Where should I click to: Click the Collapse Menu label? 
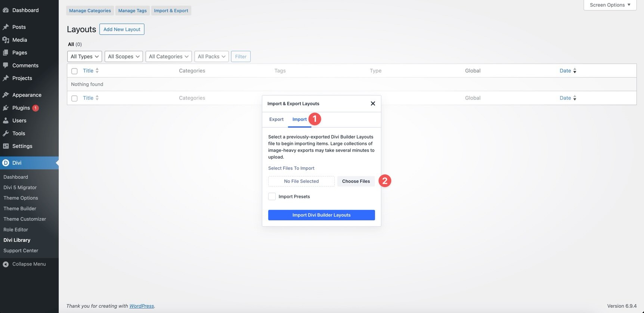point(29,264)
